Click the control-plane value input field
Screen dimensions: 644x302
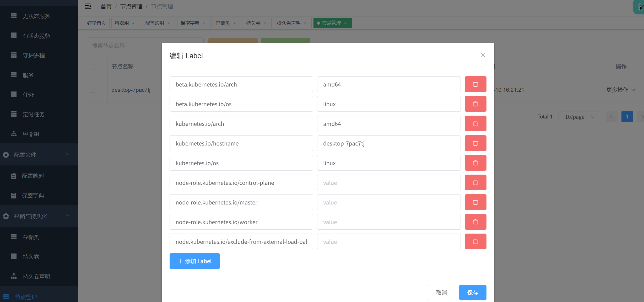coord(388,182)
